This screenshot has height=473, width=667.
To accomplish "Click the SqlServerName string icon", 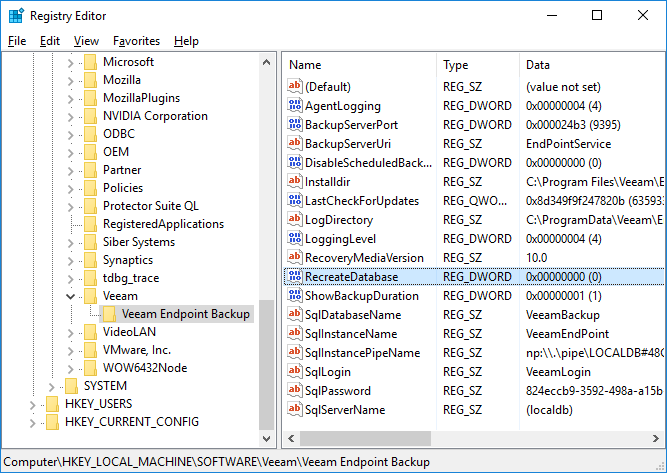I will pyautogui.click(x=295, y=410).
